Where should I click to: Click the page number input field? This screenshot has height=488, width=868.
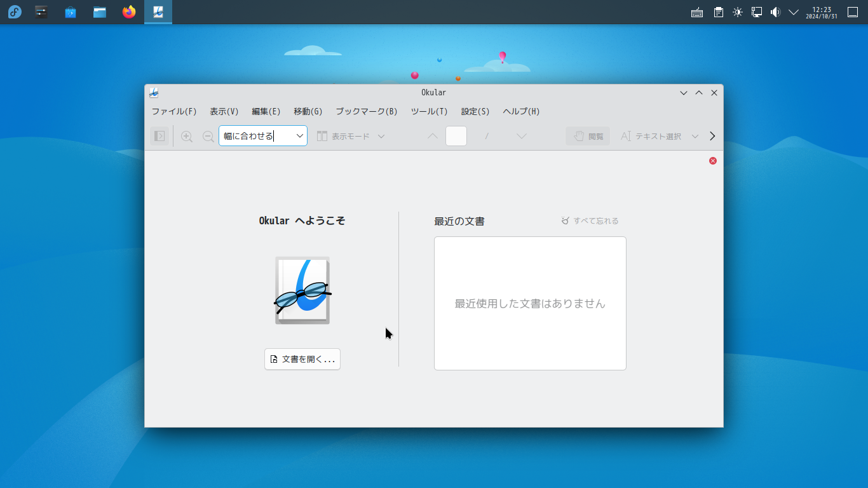pos(456,136)
